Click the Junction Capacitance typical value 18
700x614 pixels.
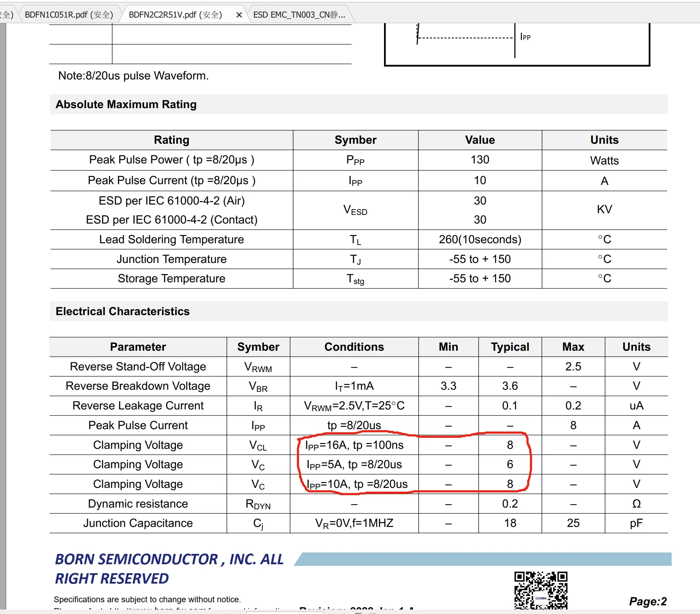tap(510, 523)
